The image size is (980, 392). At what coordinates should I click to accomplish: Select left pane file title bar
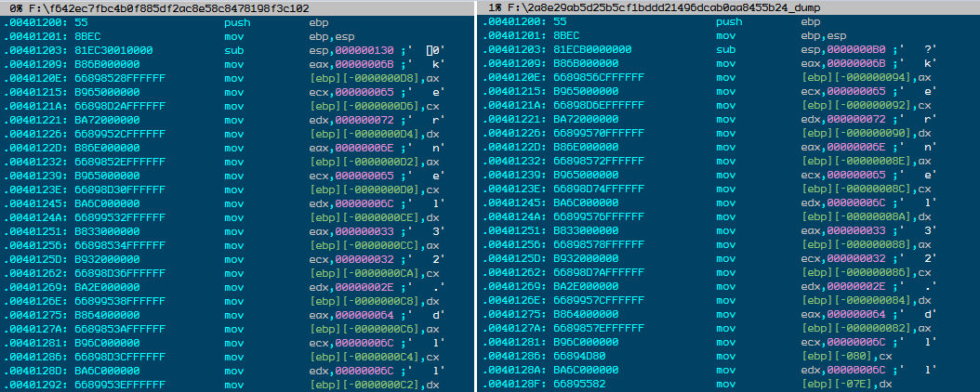[x=237, y=7]
